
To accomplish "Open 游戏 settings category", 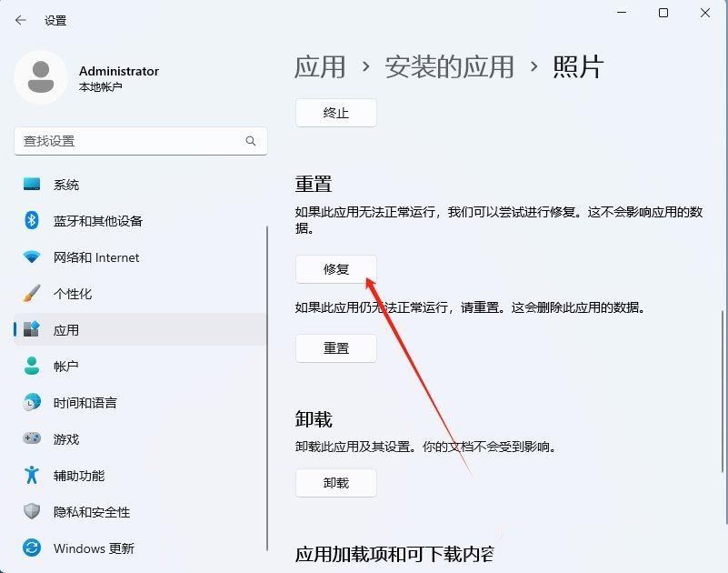I will pos(139,438).
